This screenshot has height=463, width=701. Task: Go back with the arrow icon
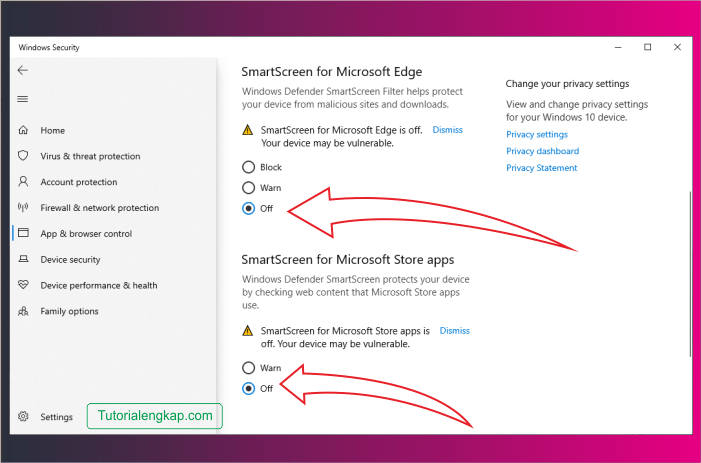pyautogui.click(x=23, y=70)
